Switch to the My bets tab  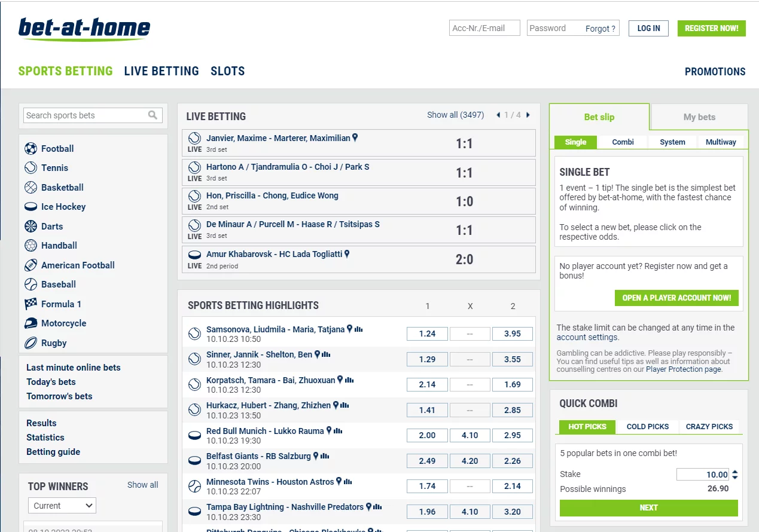(699, 117)
